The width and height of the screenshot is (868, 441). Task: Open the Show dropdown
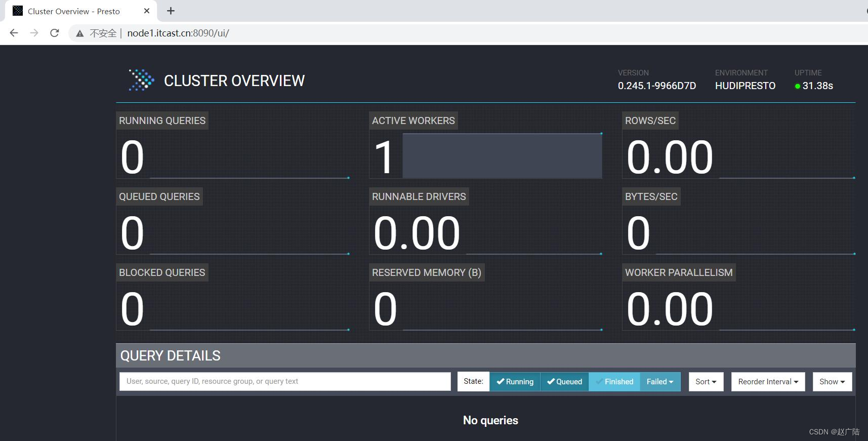832,382
